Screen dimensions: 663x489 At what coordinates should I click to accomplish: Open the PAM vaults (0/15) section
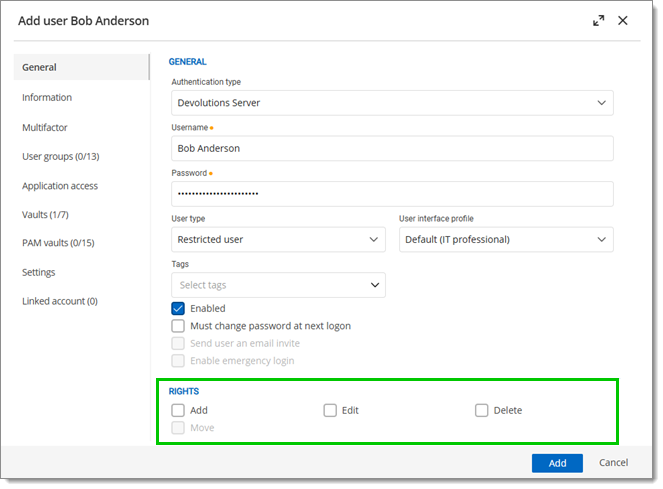[x=58, y=243]
